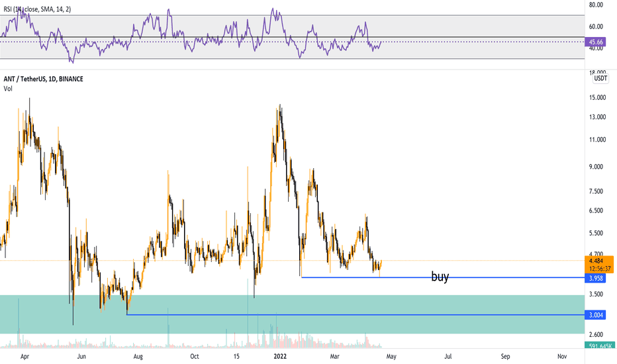
Task: Click the 60.00 RSI scale label
Action: pos(596,26)
